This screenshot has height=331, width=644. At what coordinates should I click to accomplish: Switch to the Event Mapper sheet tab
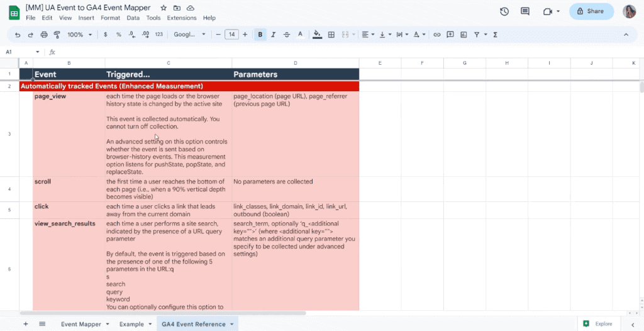(x=80, y=324)
